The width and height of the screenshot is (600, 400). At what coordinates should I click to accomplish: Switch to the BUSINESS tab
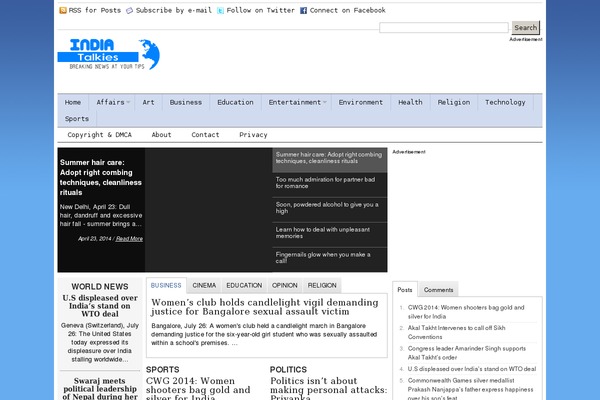(x=166, y=286)
